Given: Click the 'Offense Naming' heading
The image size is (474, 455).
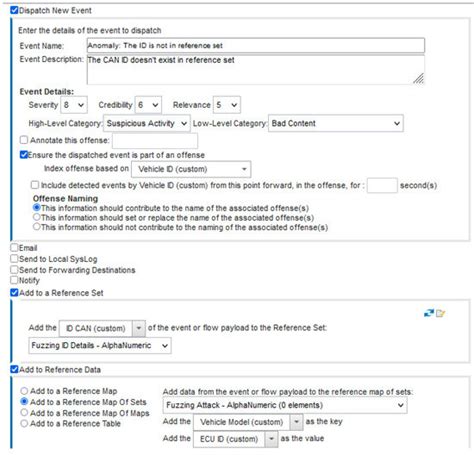Looking at the screenshot, I should tap(65, 198).
